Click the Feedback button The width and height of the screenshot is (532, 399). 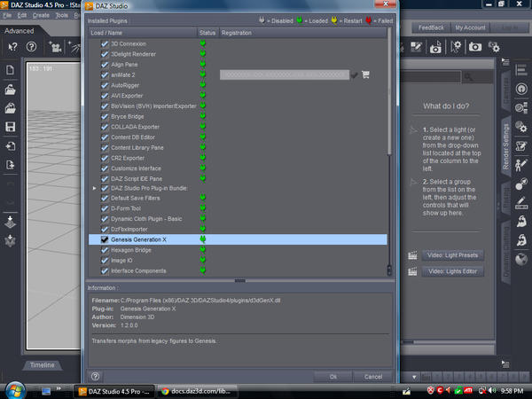431,27
